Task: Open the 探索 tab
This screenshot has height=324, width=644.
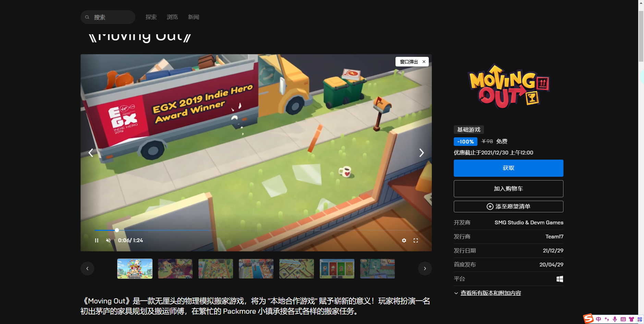Action: pos(151,17)
